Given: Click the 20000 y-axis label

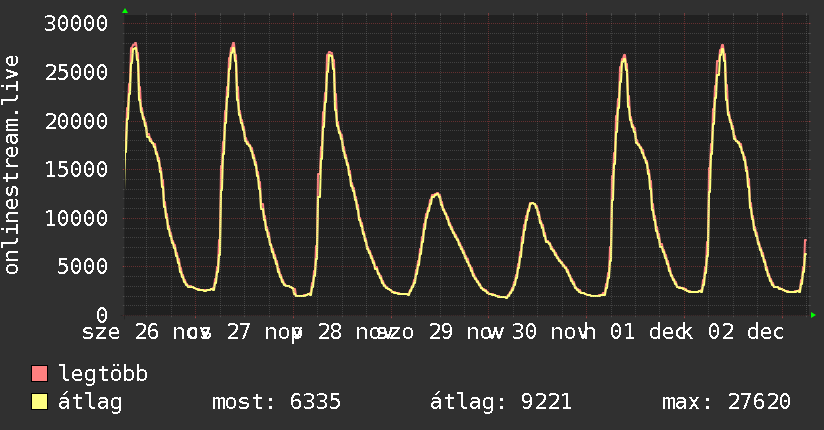Looking at the screenshot, I should 76,121.
